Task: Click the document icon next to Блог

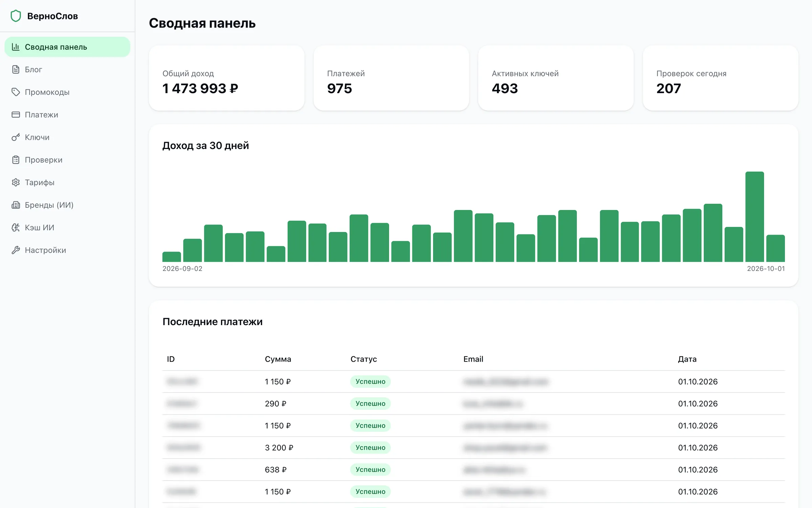Action: (x=16, y=69)
